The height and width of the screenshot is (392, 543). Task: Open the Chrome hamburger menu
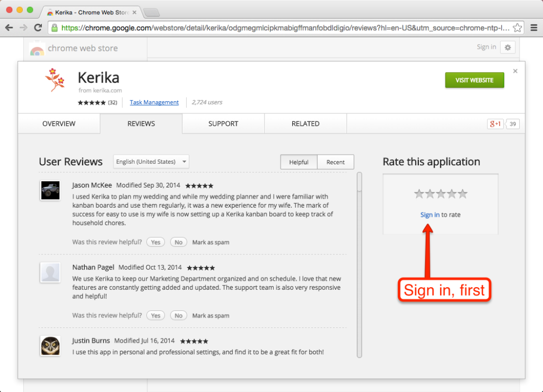534,28
